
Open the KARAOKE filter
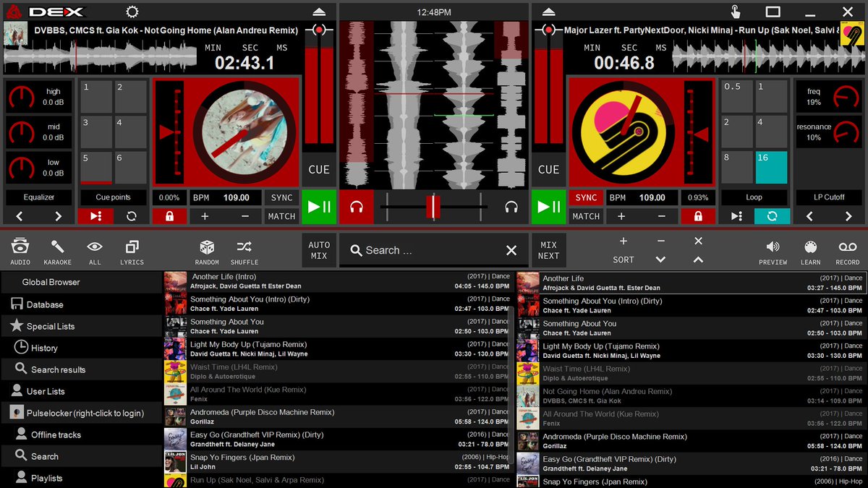coord(58,252)
